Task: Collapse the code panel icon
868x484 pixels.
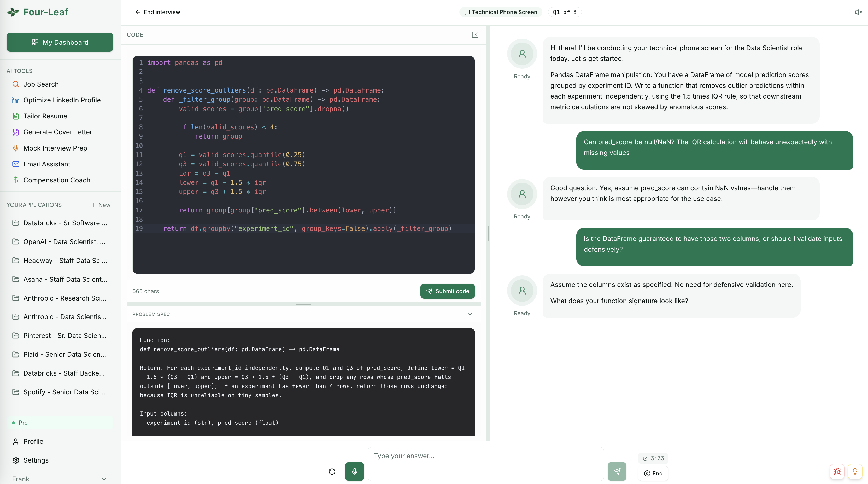Action: click(475, 35)
